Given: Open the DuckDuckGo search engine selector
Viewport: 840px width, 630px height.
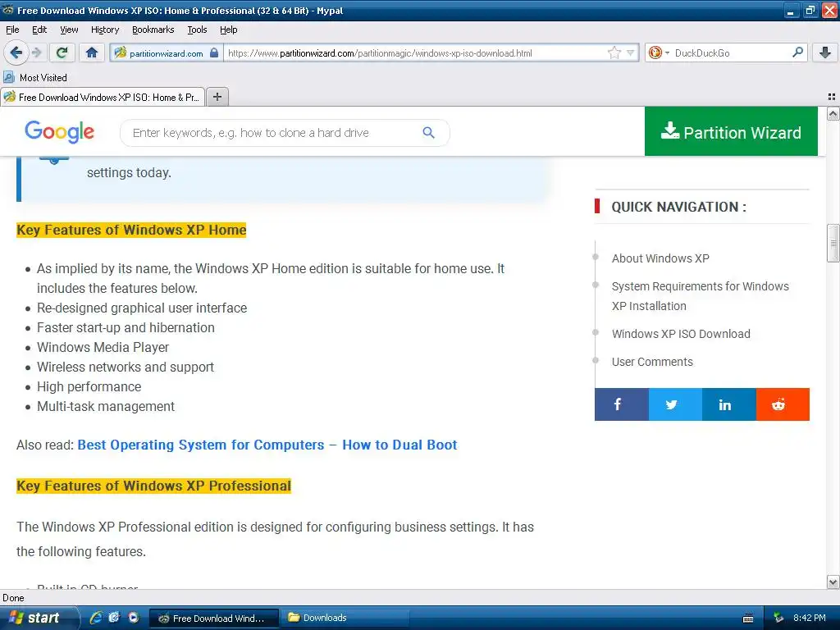Looking at the screenshot, I should [x=659, y=52].
